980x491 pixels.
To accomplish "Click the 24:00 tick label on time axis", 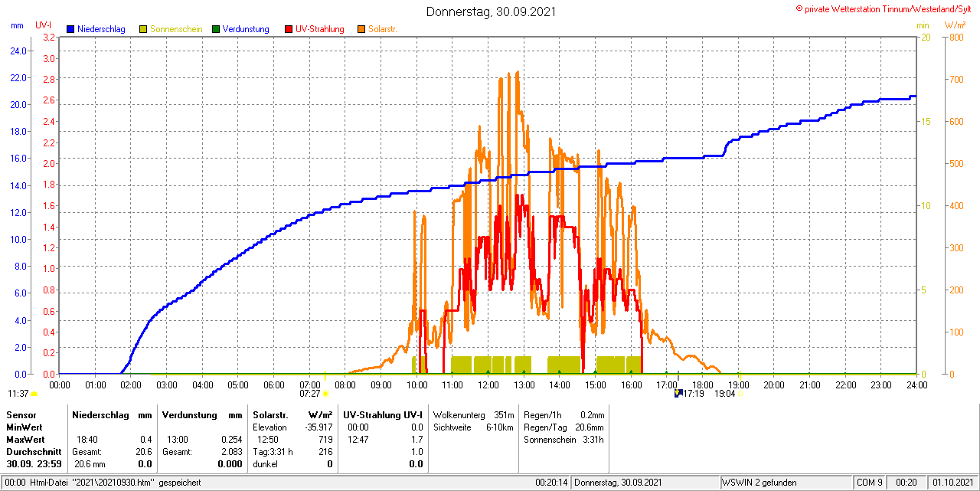I will [x=916, y=385].
